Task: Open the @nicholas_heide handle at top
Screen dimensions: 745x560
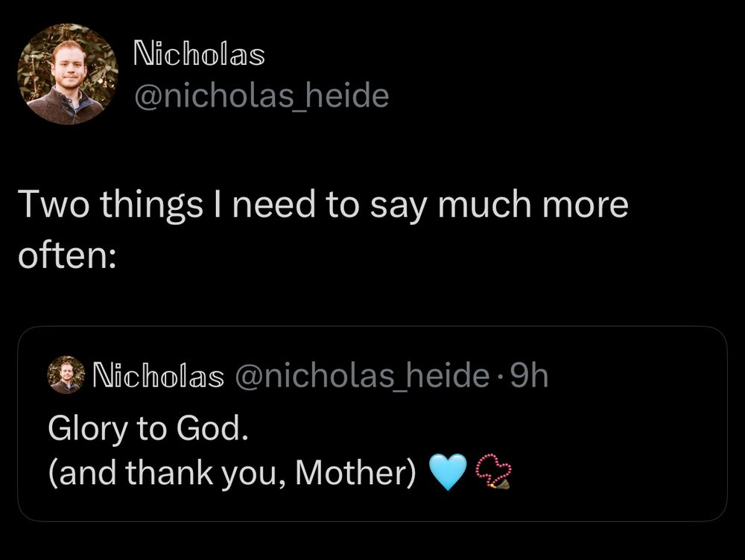Action: tap(261, 96)
